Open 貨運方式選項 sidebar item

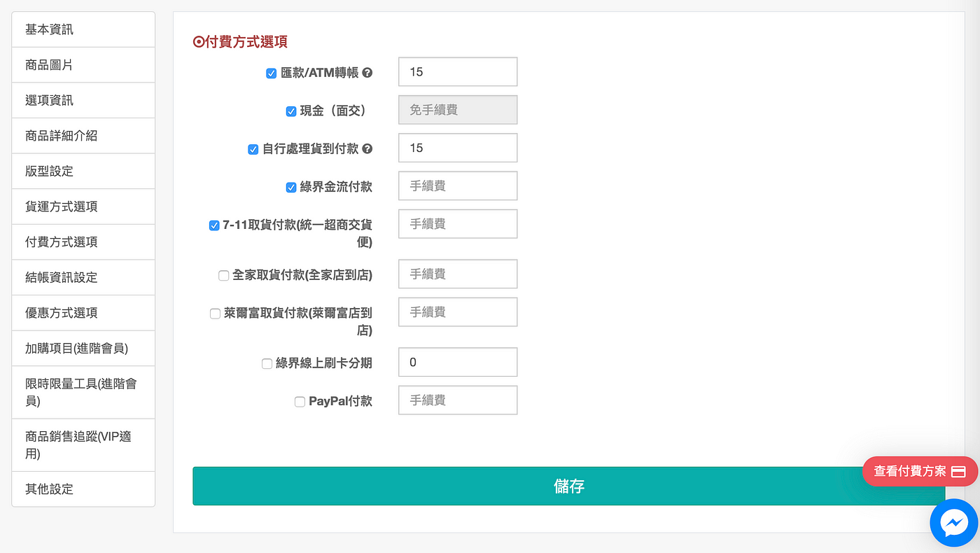coord(83,206)
